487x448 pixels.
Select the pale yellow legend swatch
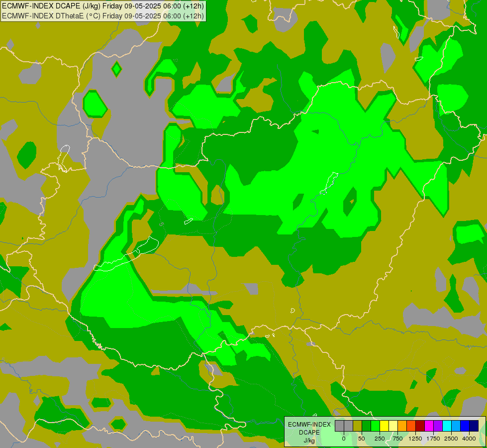tap(393, 426)
